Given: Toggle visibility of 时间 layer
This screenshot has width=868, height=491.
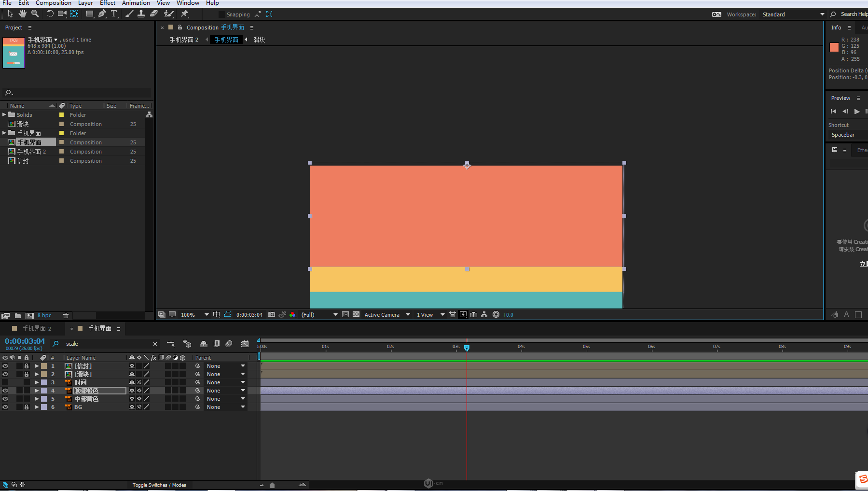Looking at the screenshot, I should click(5, 382).
